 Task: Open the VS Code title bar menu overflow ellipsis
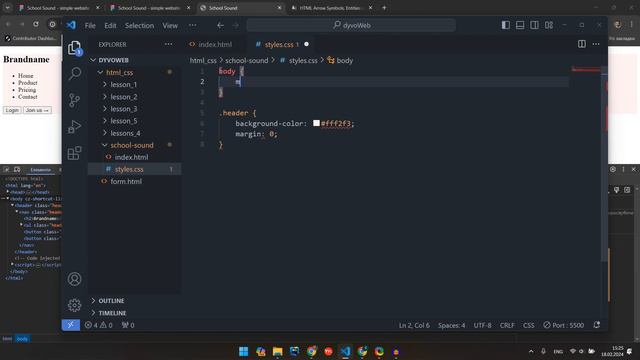(x=192, y=25)
